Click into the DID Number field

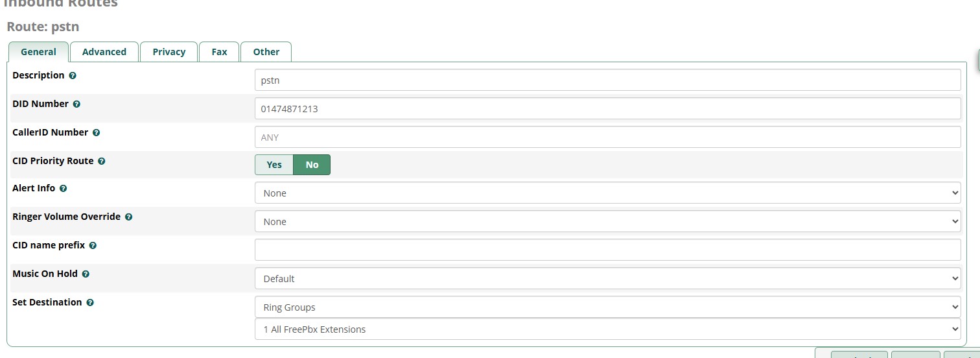(607, 109)
